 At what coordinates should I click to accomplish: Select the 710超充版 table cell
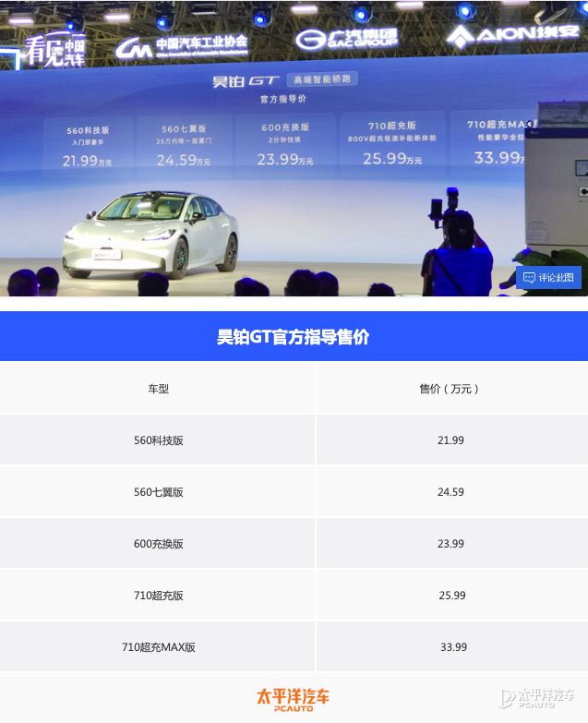tap(158, 595)
